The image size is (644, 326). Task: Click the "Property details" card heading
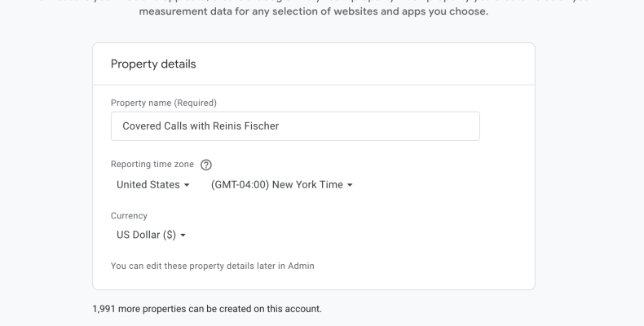point(153,64)
